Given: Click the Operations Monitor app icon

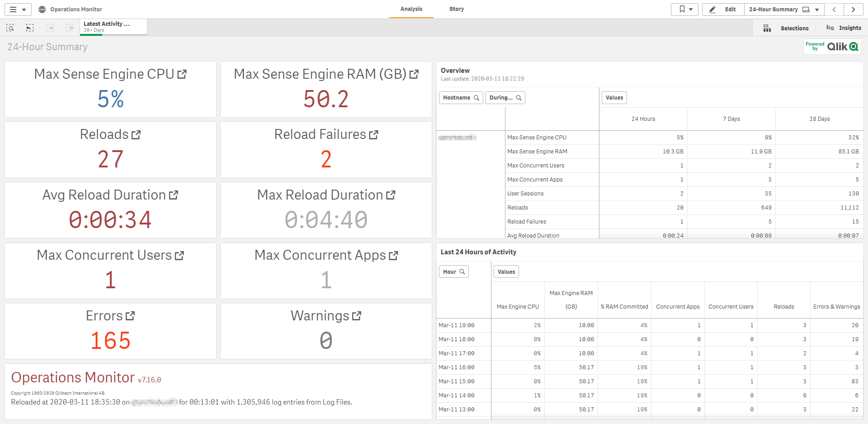Looking at the screenshot, I should pyautogui.click(x=42, y=10).
